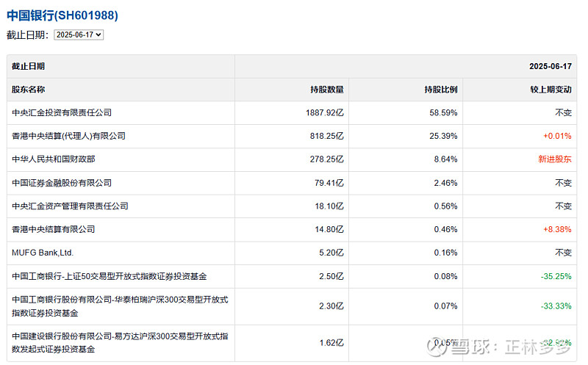The width and height of the screenshot is (588, 365).
Task: Select the 1.62亿 holding value
Action: pyautogui.click(x=331, y=342)
